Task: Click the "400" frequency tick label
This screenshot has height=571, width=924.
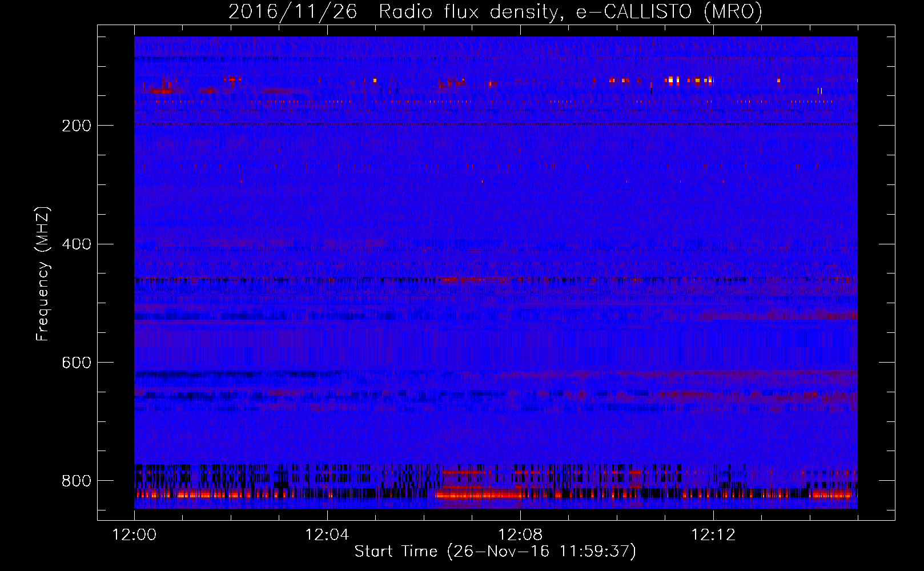Action: point(76,244)
